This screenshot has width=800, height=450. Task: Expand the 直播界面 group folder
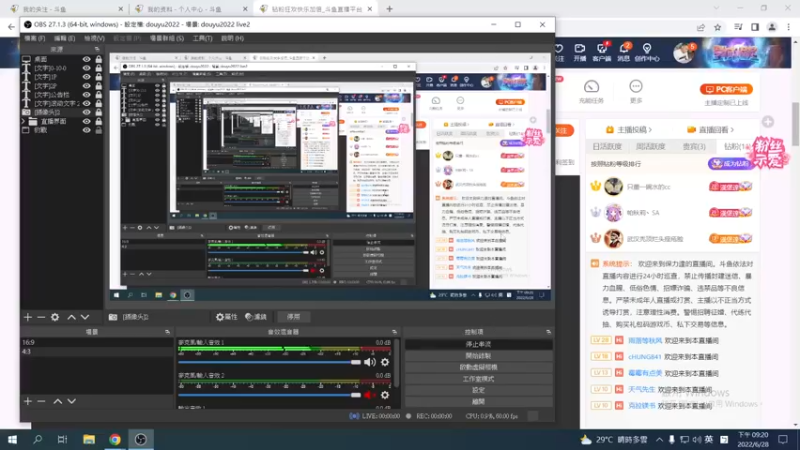(x=23, y=121)
